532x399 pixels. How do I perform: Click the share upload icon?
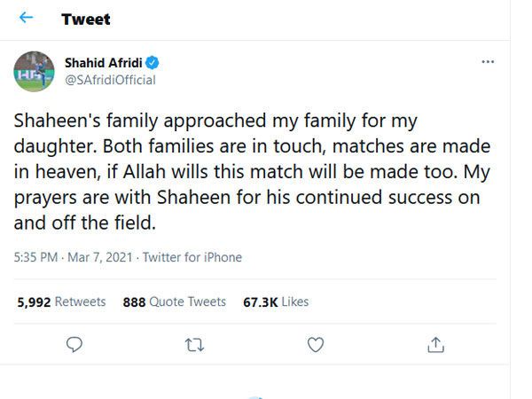[x=434, y=343]
